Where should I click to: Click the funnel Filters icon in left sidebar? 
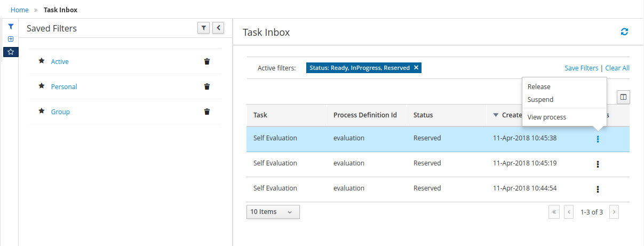pyautogui.click(x=11, y=26)
